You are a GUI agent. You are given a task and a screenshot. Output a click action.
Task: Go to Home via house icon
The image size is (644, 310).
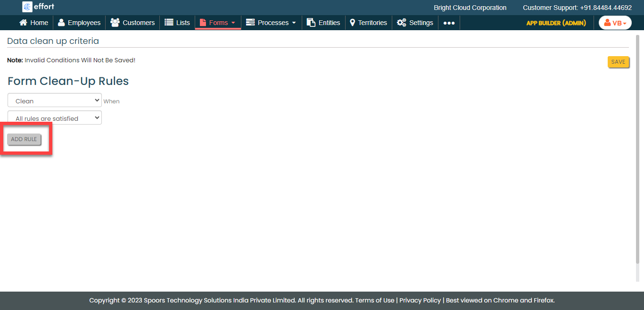23,23
